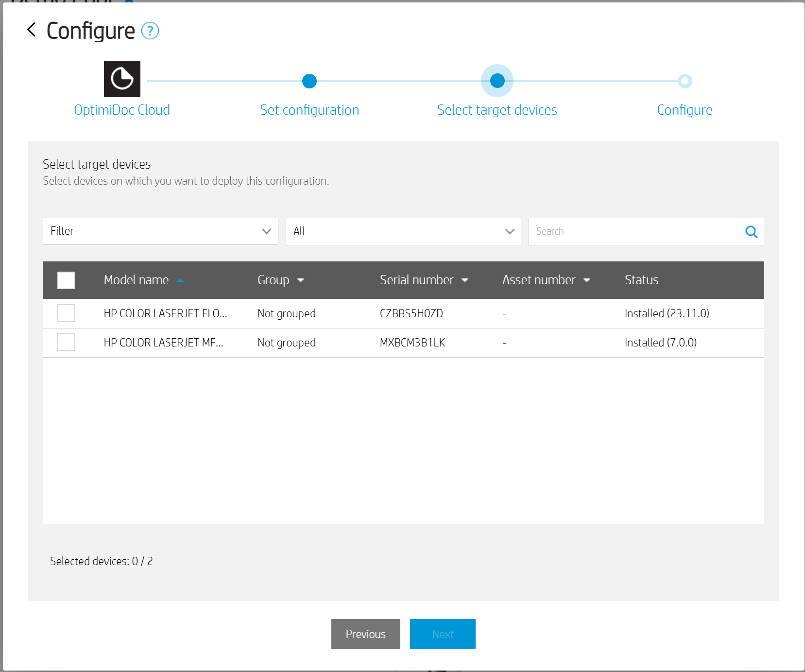Click Model name sort ascending arrow

point(180,280)
